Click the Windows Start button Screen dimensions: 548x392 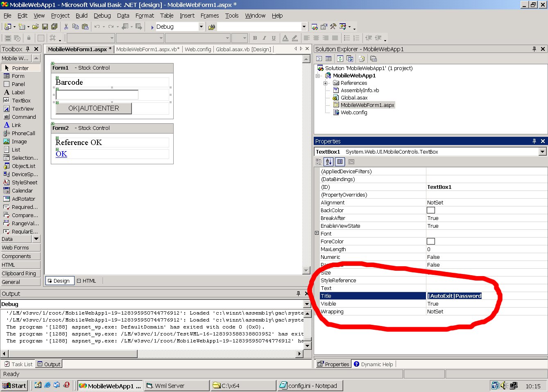point(15,385)
